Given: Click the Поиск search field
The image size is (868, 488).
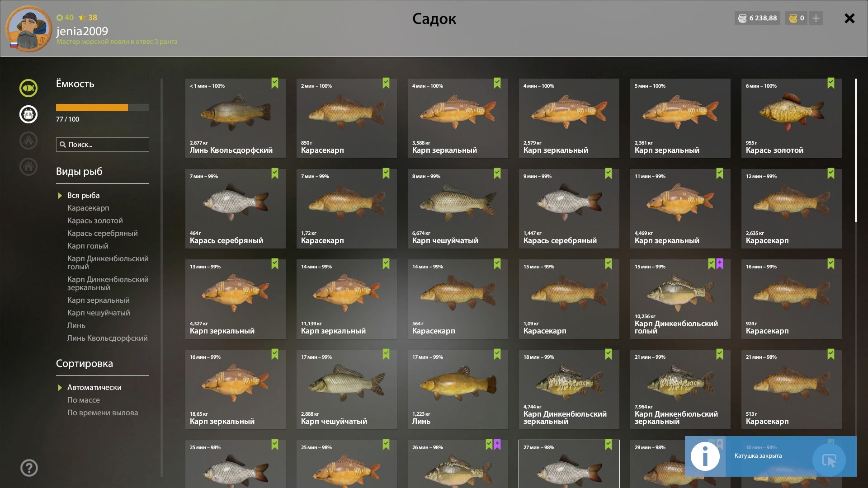Looking at the screenshot, I should coord(103,145).
